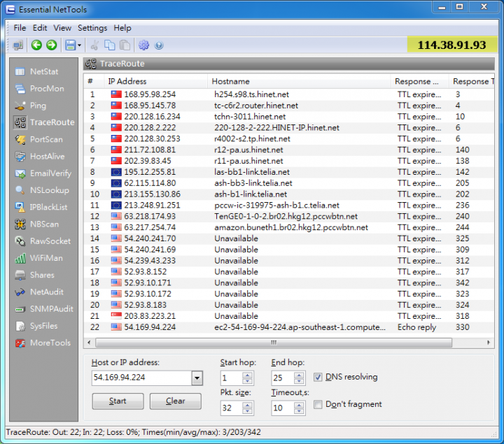The width and height of the screenshot is (504, 444).
Task: Open the Edit menu
Action: click(40, 28)
